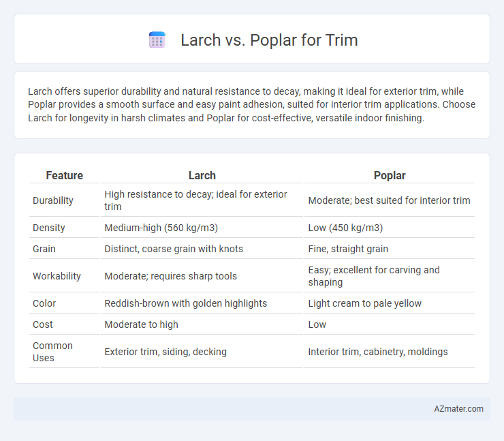Click 'High resistance to decay; ideal for exterior trim'
The height and width of the screenshot is (441, 504).
195,200
